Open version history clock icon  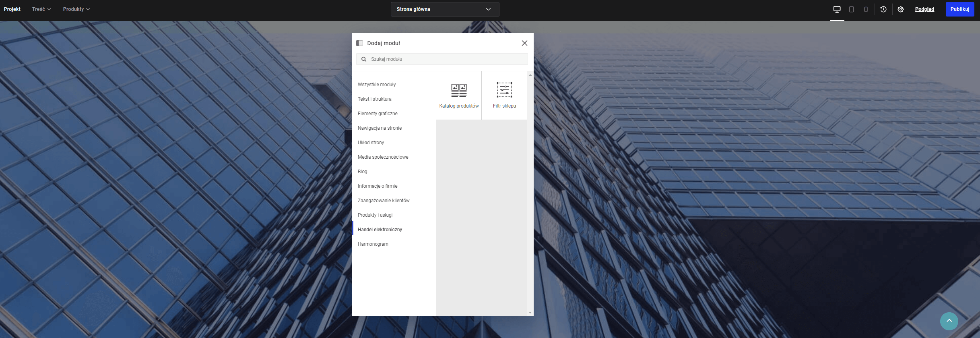883,9
